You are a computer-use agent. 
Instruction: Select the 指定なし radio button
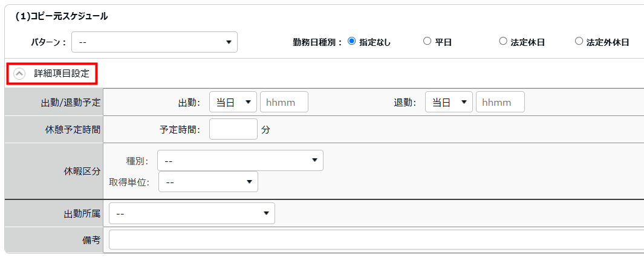[x=351, y=42]
